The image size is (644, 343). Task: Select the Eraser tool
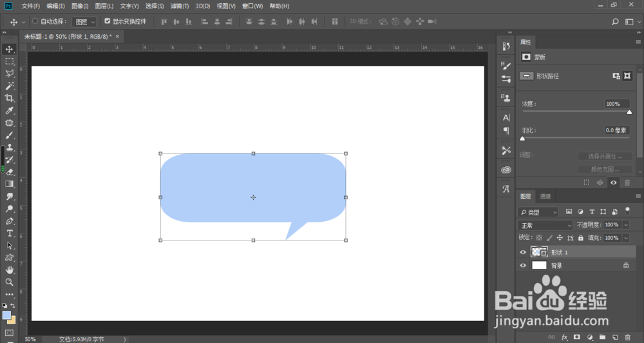pyautogui.click(x=9, y=172)
